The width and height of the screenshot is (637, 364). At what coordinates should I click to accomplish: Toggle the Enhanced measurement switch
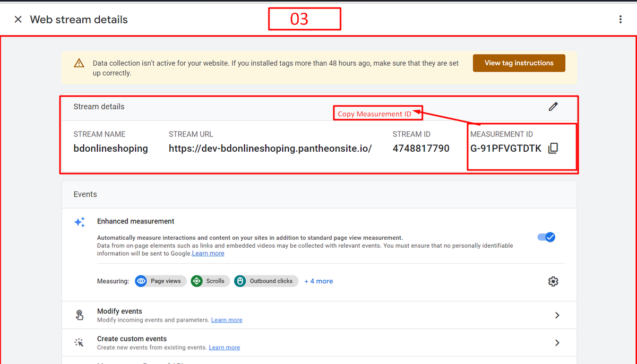pyautogui.click(x=546, y=237)
